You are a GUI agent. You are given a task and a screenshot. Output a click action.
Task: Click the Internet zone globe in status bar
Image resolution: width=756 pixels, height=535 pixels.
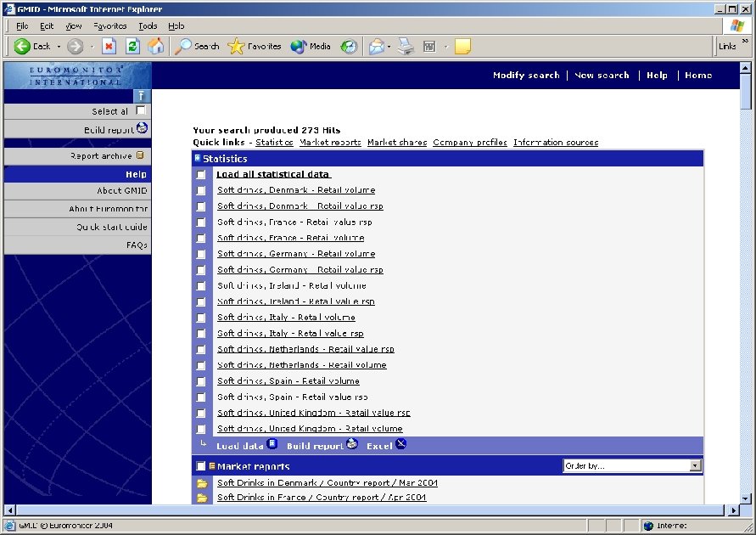click(x=648, y=526)
